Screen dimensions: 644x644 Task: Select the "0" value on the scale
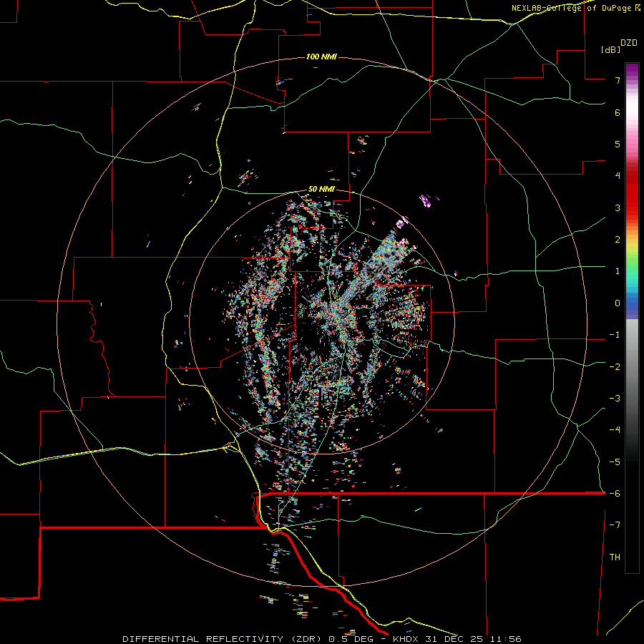coord(618,303)
